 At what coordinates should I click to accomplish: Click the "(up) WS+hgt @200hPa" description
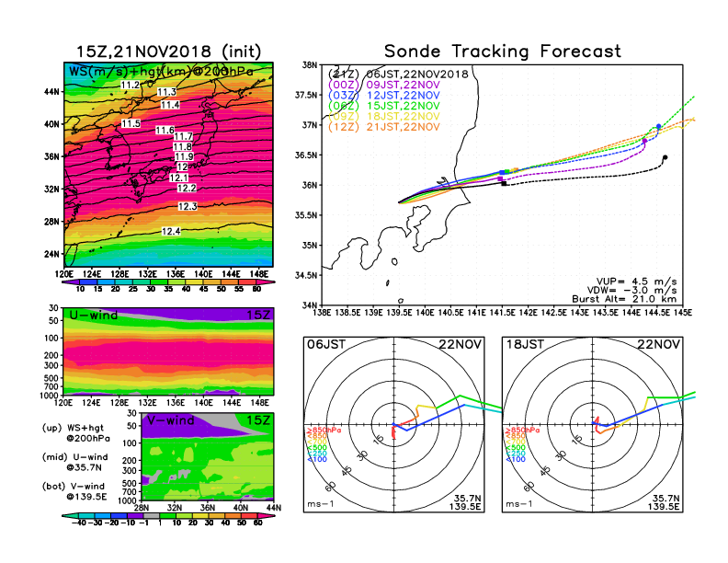point(76,433)
